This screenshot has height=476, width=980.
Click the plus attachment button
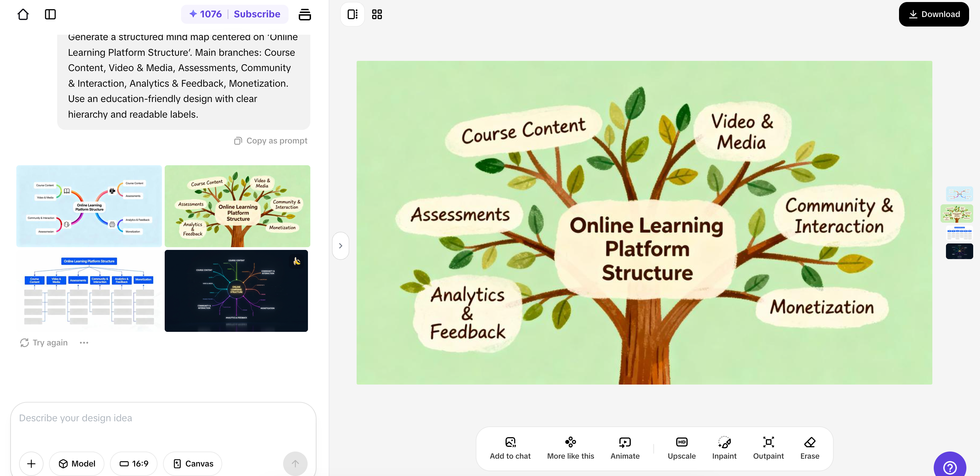point(31,463)
